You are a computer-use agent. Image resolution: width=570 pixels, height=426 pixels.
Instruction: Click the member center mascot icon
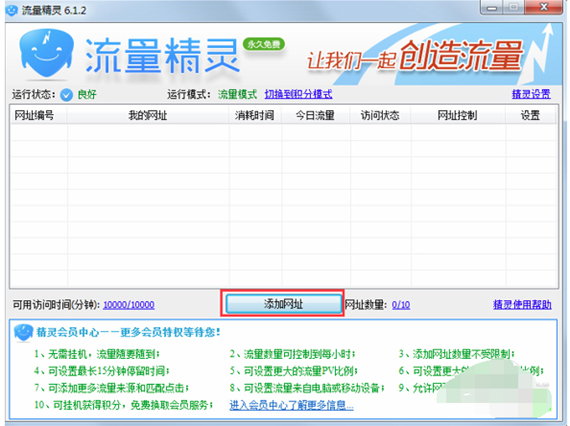[x=23, y=333]
